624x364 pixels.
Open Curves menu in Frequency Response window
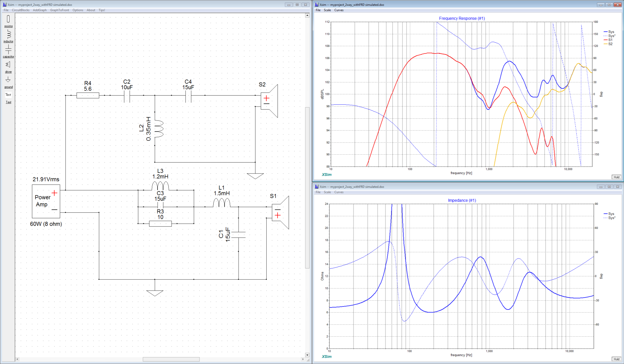[339, 10]
